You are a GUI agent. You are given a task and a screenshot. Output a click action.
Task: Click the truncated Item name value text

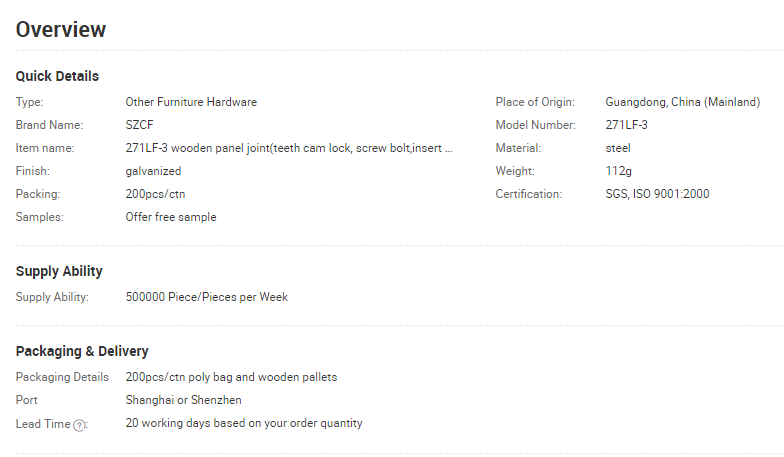point(289,148)
